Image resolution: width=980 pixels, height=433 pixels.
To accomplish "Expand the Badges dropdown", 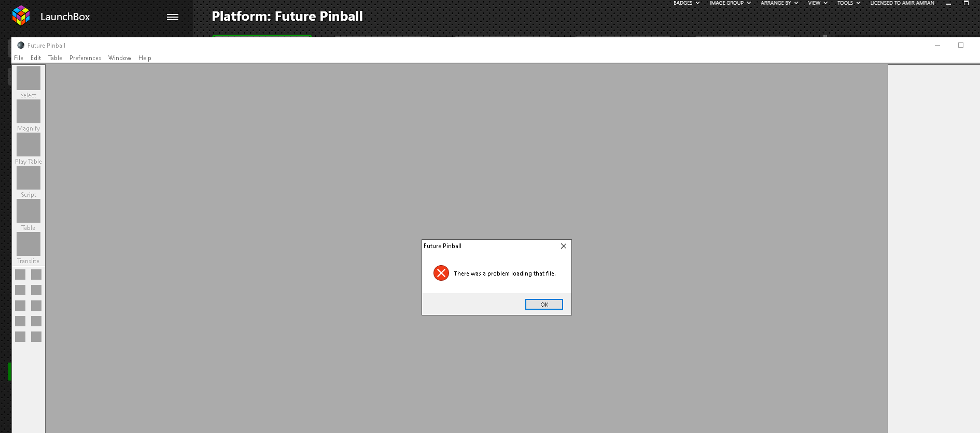I will [687, 3].
